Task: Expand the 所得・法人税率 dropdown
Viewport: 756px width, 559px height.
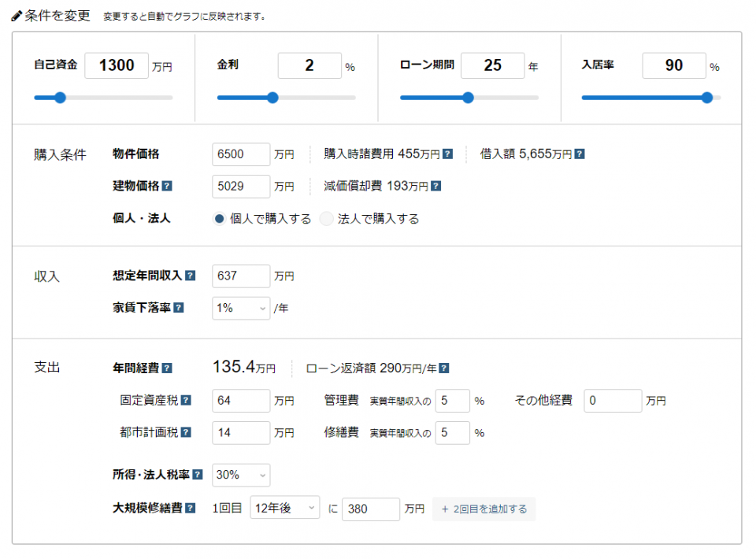Action: (x=240, y=475)
